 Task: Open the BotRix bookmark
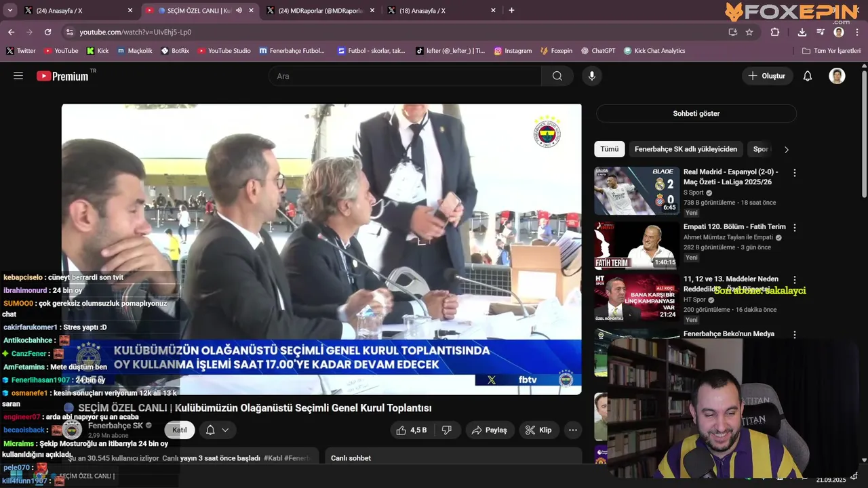(x=175, y=51)
